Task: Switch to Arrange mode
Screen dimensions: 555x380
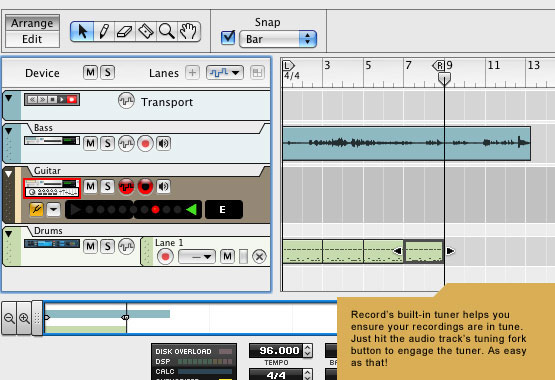Action: pos(32,23)
